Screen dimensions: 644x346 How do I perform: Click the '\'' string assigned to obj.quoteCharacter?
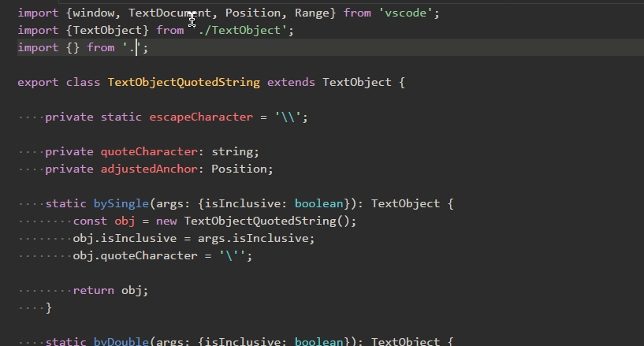235,256
